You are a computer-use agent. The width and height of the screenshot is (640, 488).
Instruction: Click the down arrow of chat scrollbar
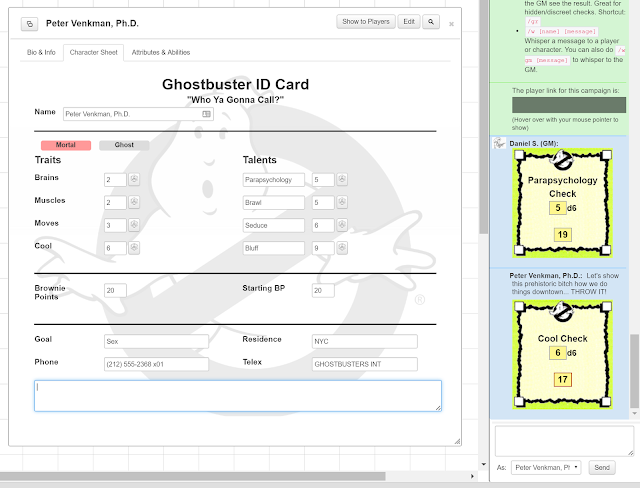coord(634,413)
